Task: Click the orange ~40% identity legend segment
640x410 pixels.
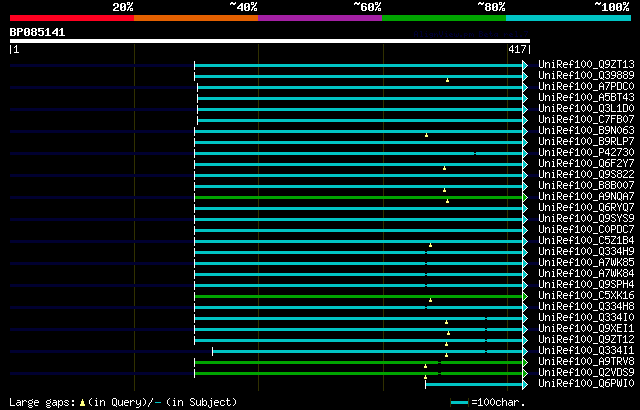Action: pyautogui.click(x=196, y=18)
